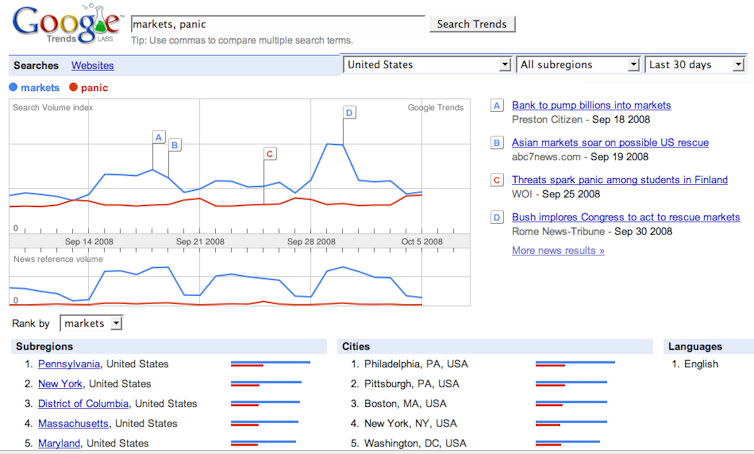
Task: Click the Languages column header
Action: point(709,346)
